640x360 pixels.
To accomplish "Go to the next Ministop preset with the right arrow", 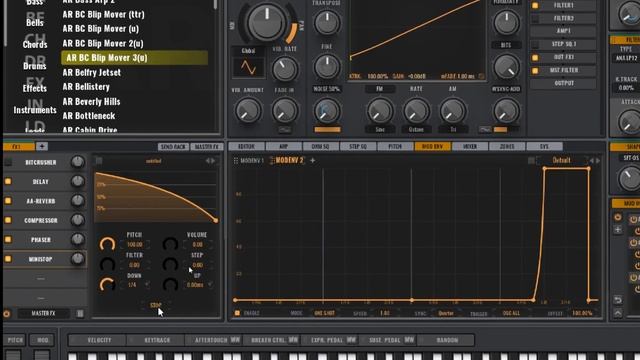I will point(213,161).
